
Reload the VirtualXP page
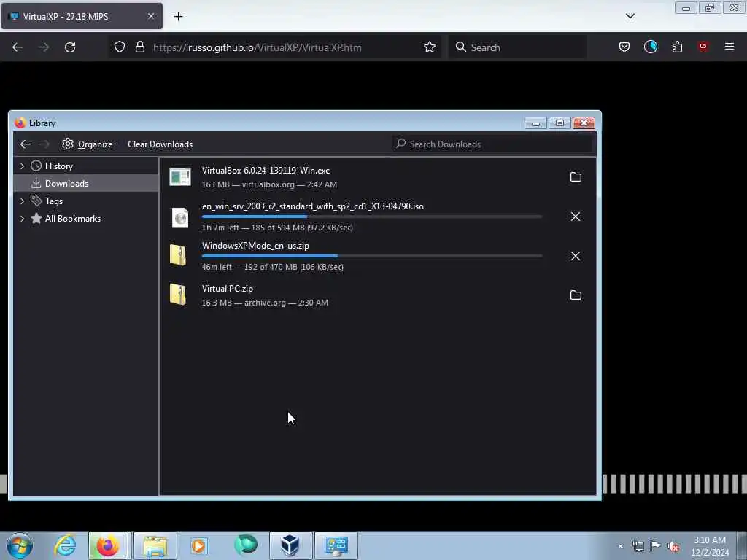[70, 47]
